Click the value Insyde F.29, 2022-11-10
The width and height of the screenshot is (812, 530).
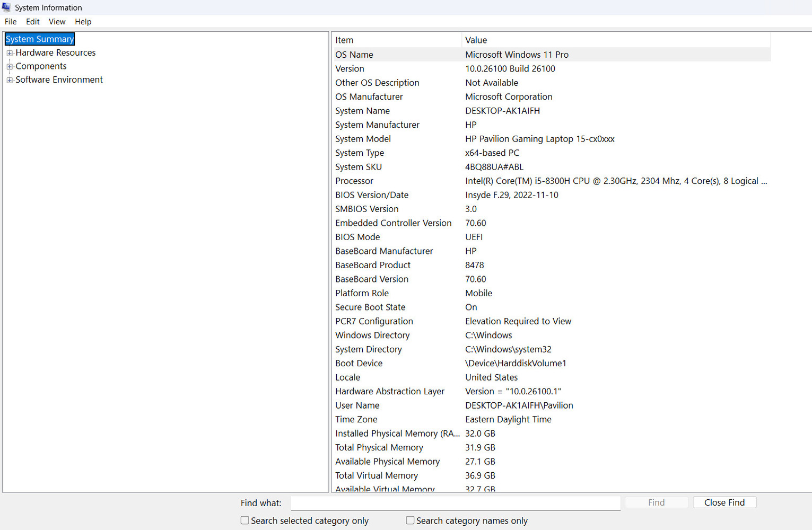point(512,195)
